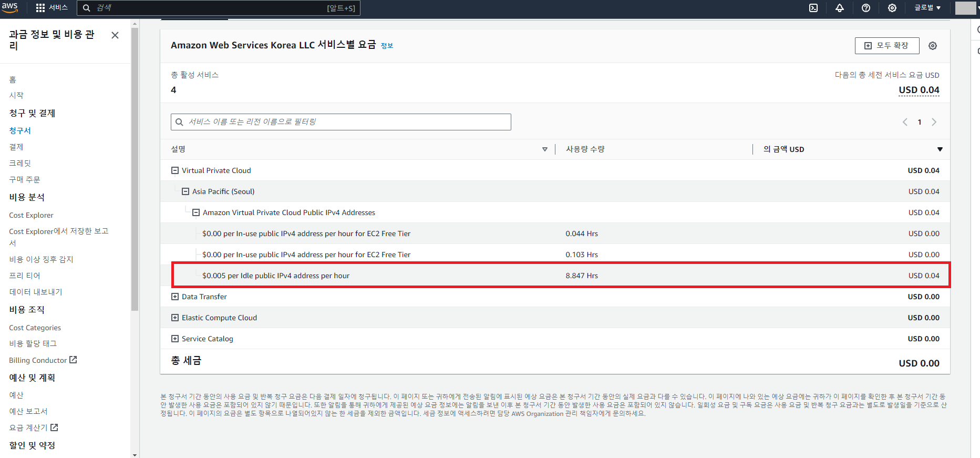Open 예산 in sidebar

[16, 395]
